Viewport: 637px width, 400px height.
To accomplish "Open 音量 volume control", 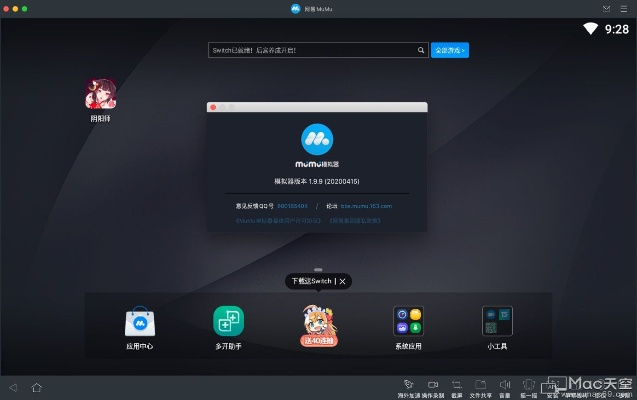I will [x=505, y=388].
